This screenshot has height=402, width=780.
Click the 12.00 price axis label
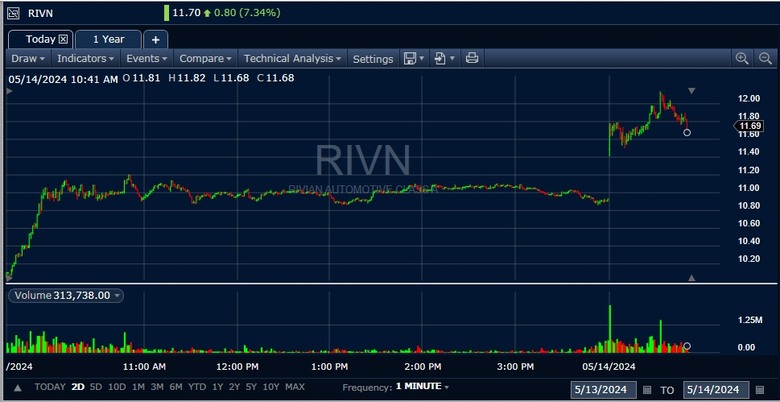tap(749, 99)
